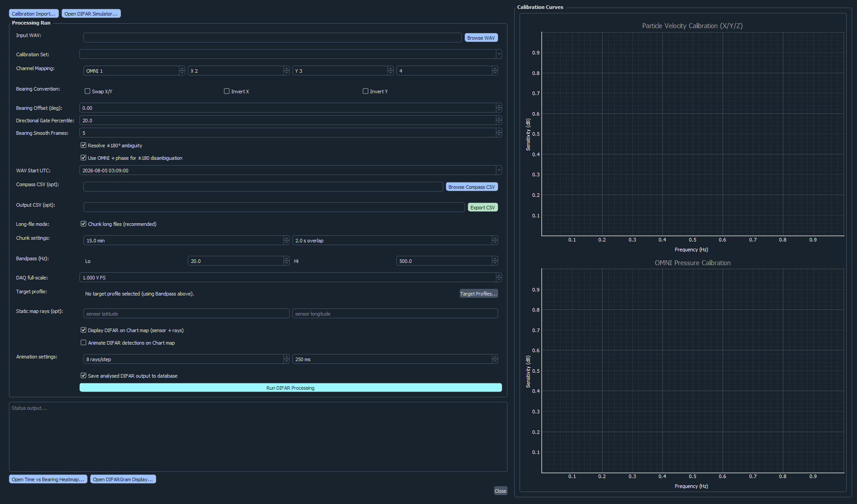Click the sensor latitude field
This screenshot has width=857, height=504.
(186, 314)
